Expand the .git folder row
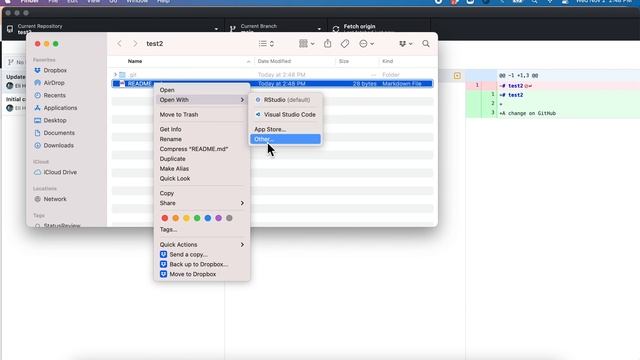 tap(115, 75)
